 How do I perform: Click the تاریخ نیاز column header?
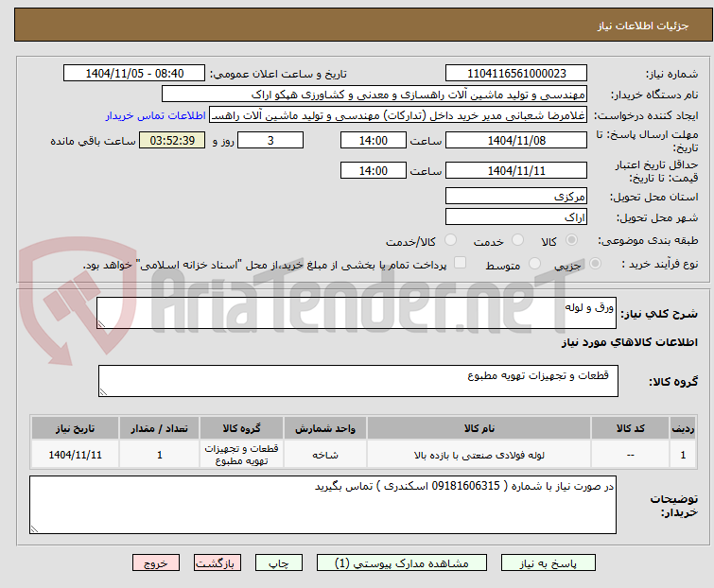(x=75, y=428)
